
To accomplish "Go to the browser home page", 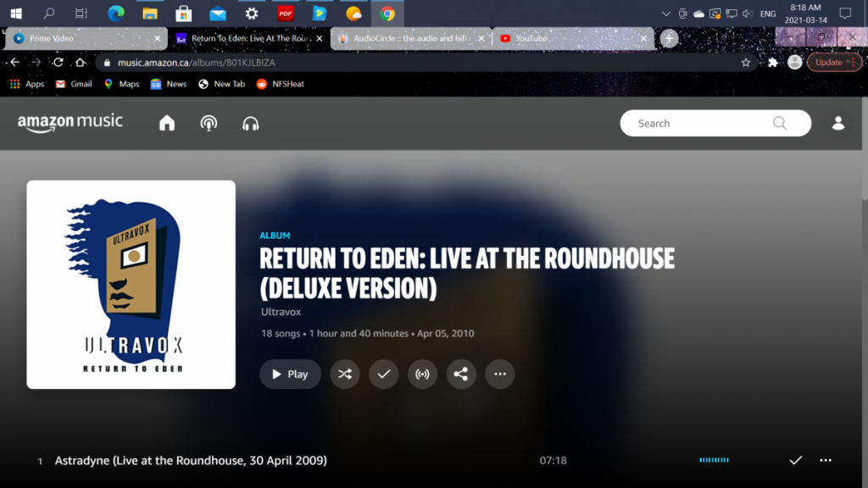I will 81,63.
